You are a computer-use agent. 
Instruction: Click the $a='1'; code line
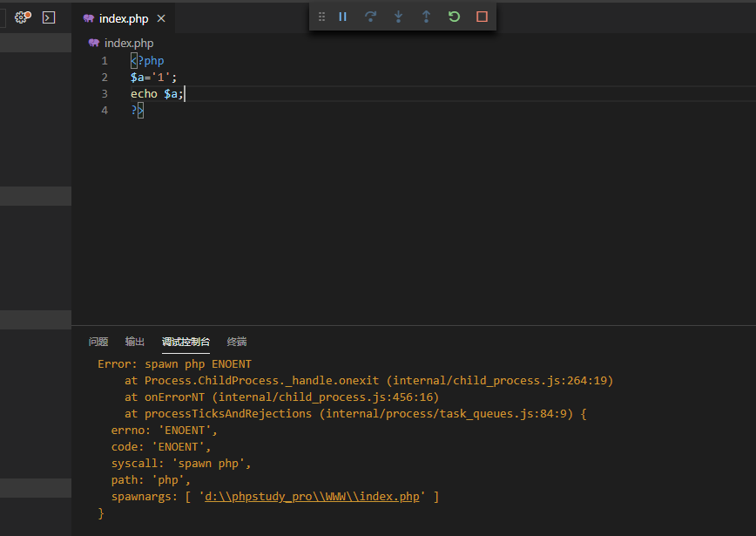pos(153,78)
